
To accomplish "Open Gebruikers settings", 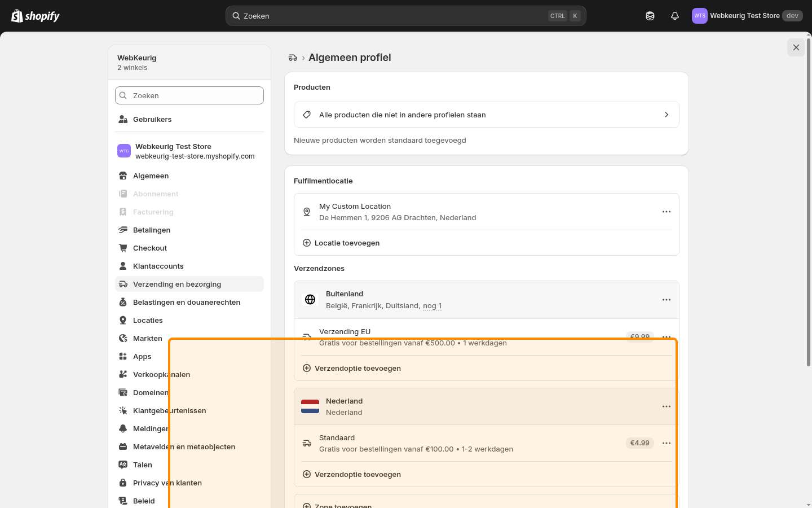I will [x=189, y=119].
